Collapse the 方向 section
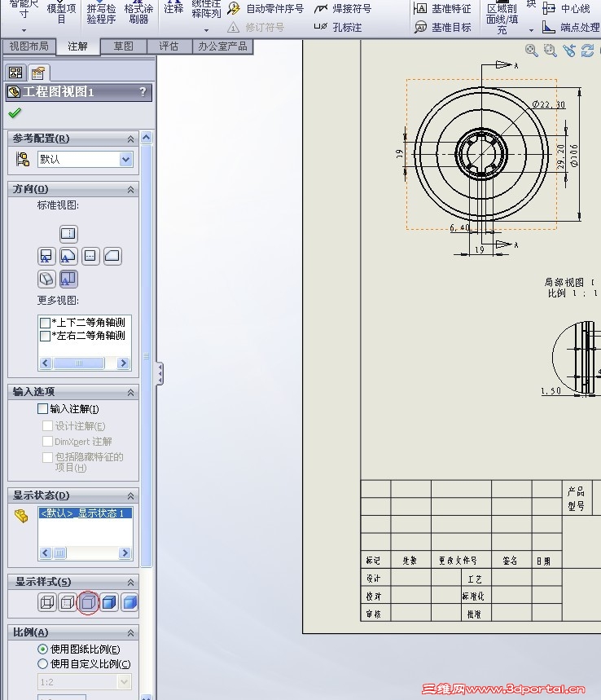This screenshot has height=700, width=601. tap(131, 190)
